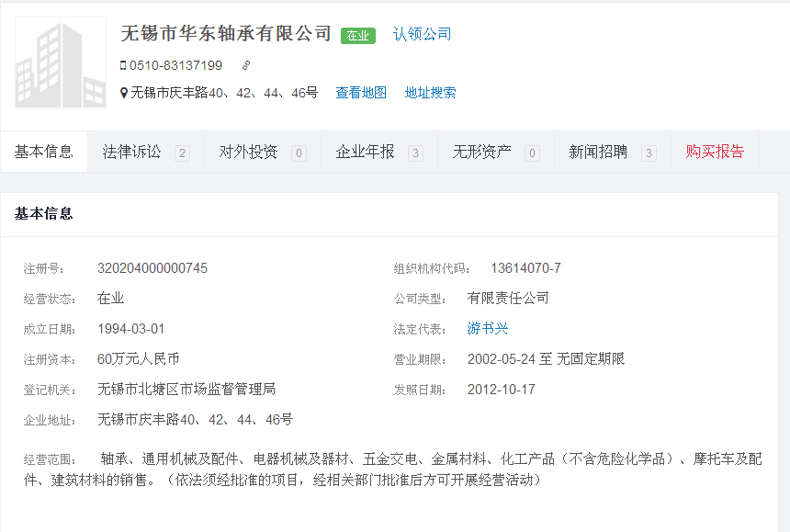
Task: Click the company building logo placeholder
Action: (61, 62)
